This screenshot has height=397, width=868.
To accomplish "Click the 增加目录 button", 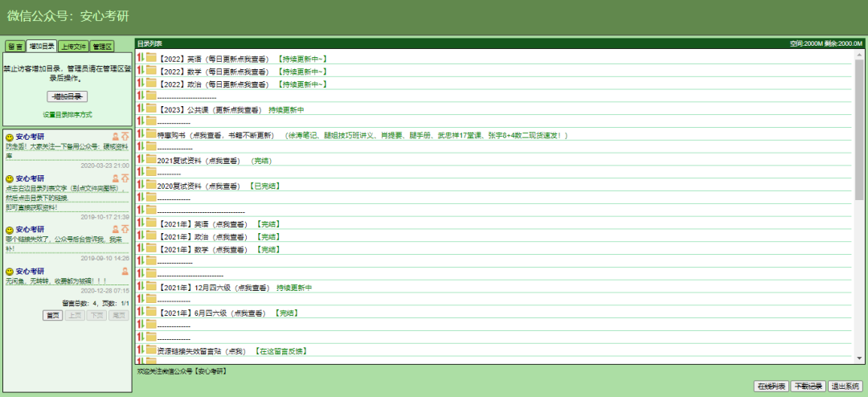I will (67, 96).
